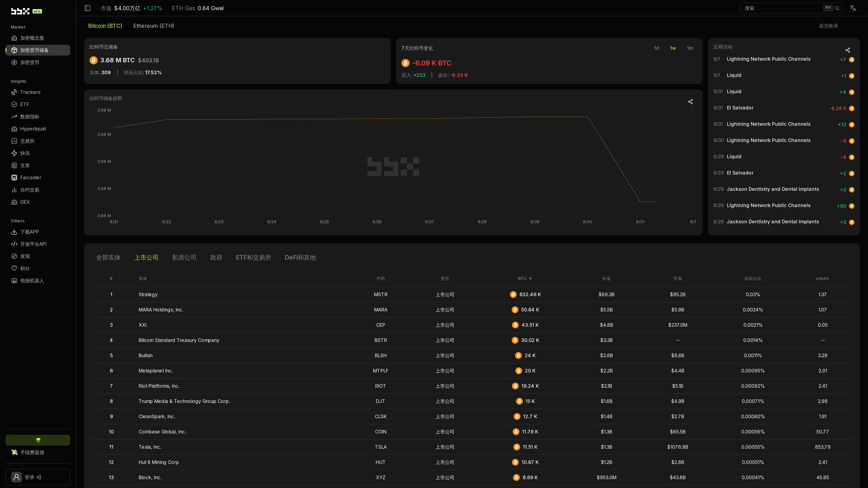This screenshot has height=488, width=868.
Task: Click the 8/31 chart date label
Action: [x=640, y=222]
